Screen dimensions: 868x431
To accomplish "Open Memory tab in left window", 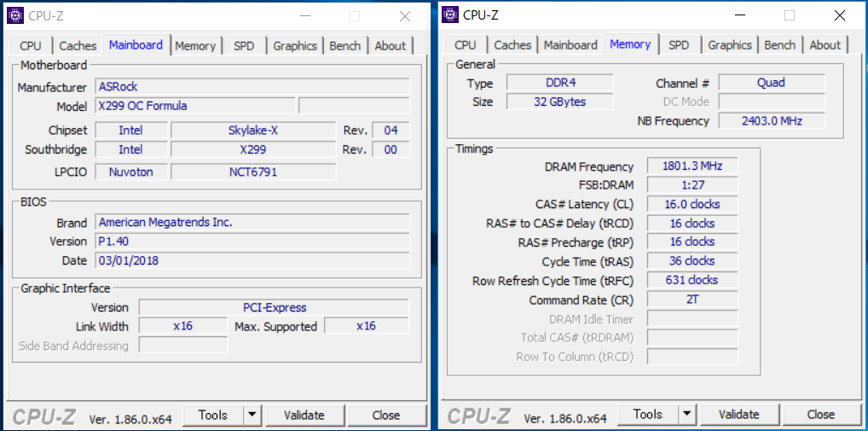I will (195, 46).
